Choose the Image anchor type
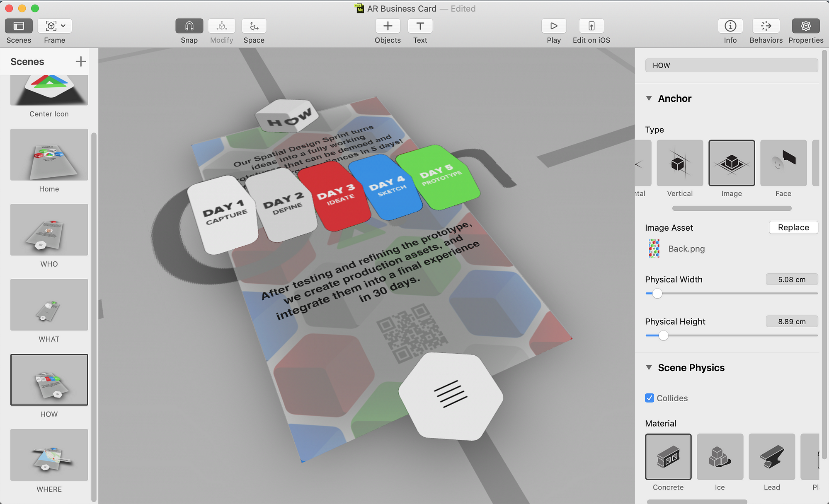 pos(732,163)
